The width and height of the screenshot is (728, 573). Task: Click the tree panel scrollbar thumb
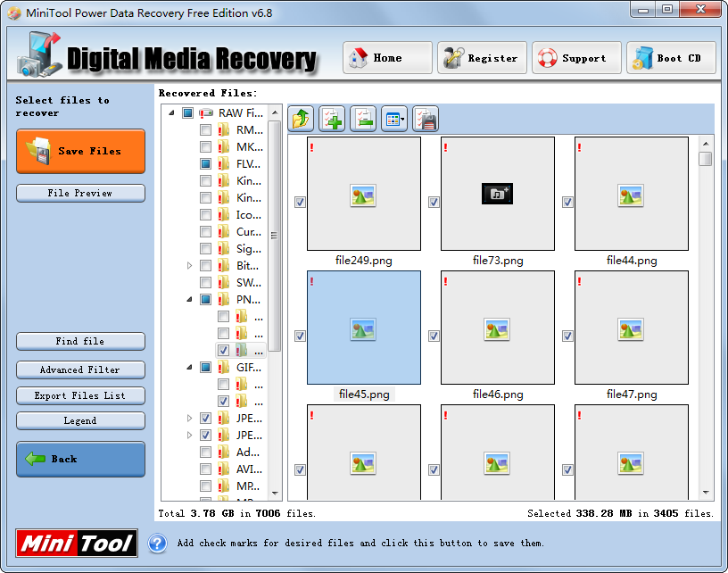point(275,236)
